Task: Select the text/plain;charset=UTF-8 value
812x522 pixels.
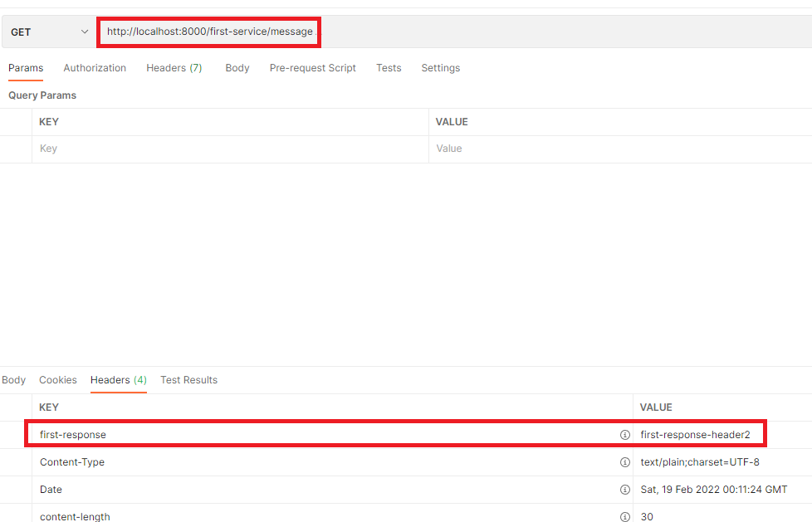Action: pyautogui.click(x=700, y=462)
